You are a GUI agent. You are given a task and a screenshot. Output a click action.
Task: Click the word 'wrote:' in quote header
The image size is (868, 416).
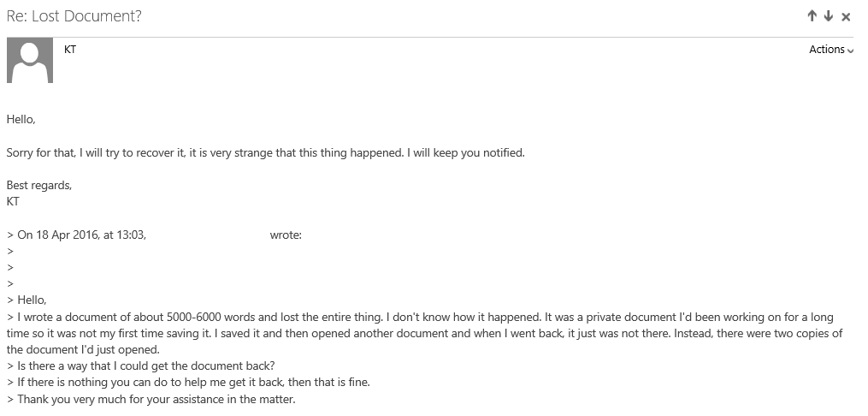[x=286, y=235]
